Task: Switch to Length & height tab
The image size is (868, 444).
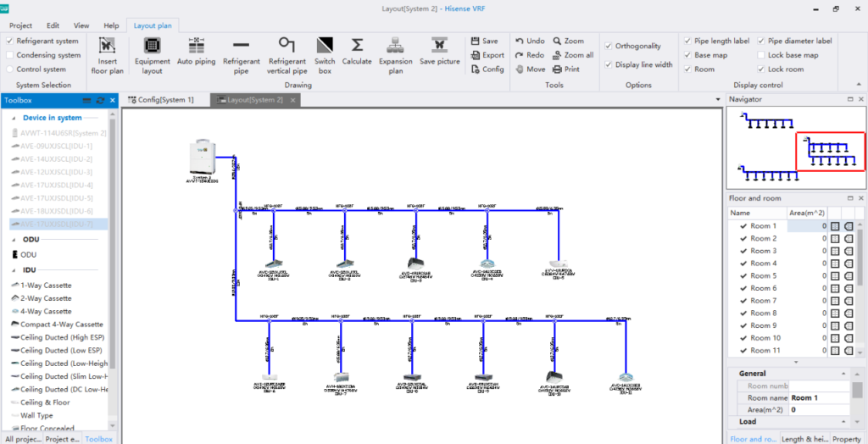Action: [x=804, y=439]
